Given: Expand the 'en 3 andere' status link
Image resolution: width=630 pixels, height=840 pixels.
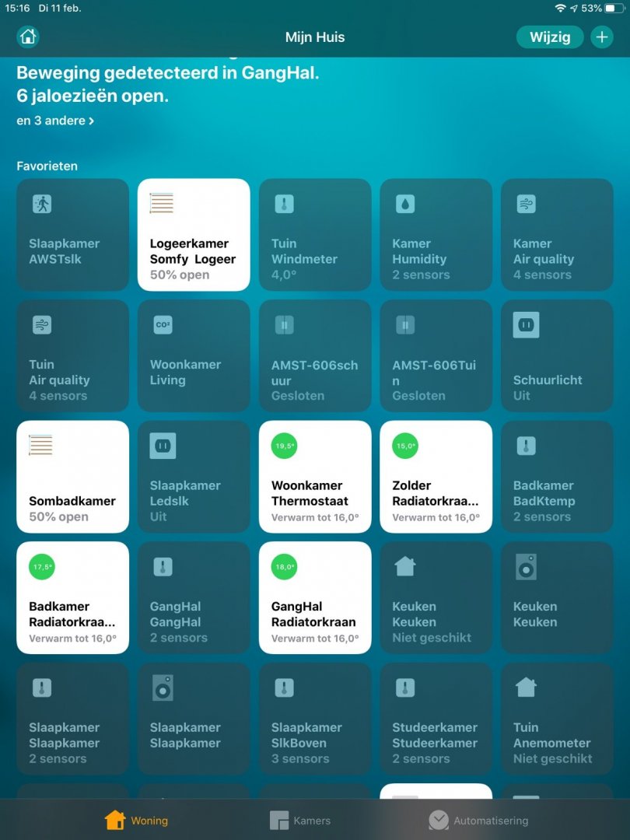Looking at the screenshot, I should coord(55,121).
